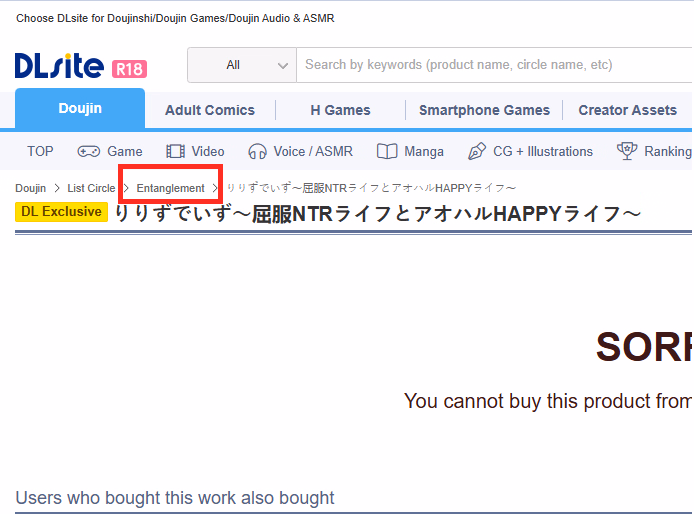Switch to the Doujin tab

tap(80, 108)
